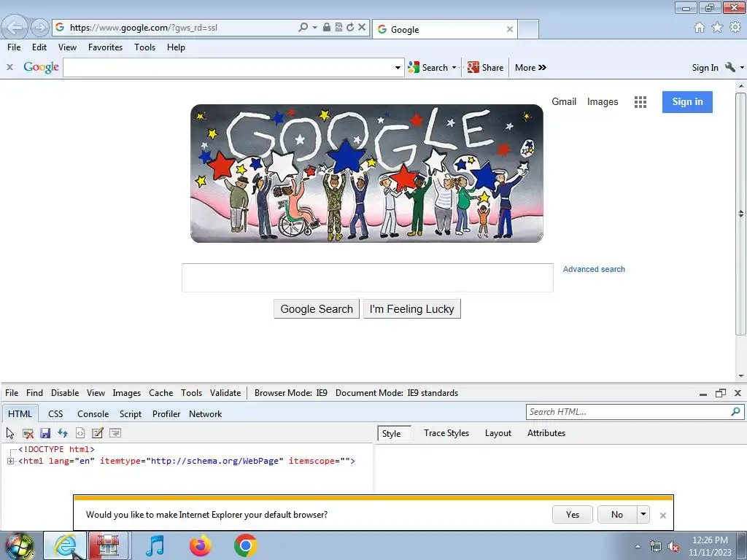Viewport: 747px width, 560px height.
Task: Open Advanced search link
Action: (594, 269)
